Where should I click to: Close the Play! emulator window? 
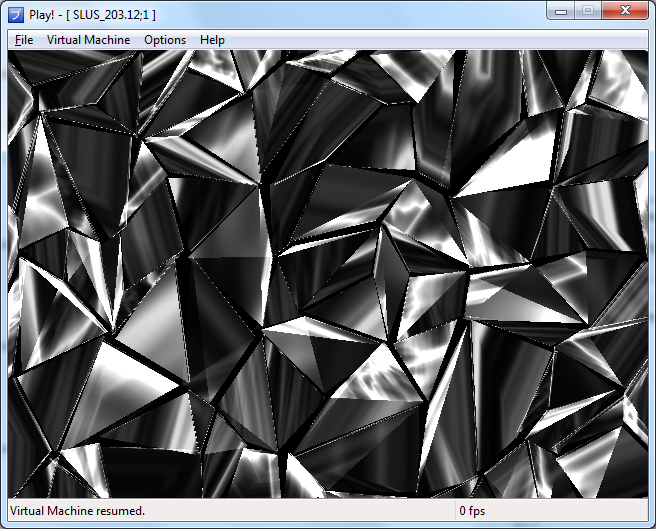click(625, 10)
